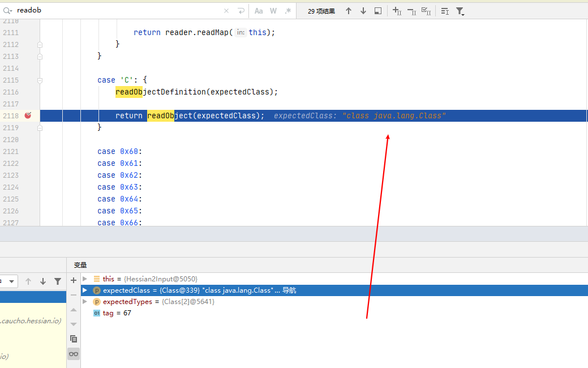This screenshot has height=368, width=588.
Task: Select the highlighted stack frame row
Action: click(33, 297)
